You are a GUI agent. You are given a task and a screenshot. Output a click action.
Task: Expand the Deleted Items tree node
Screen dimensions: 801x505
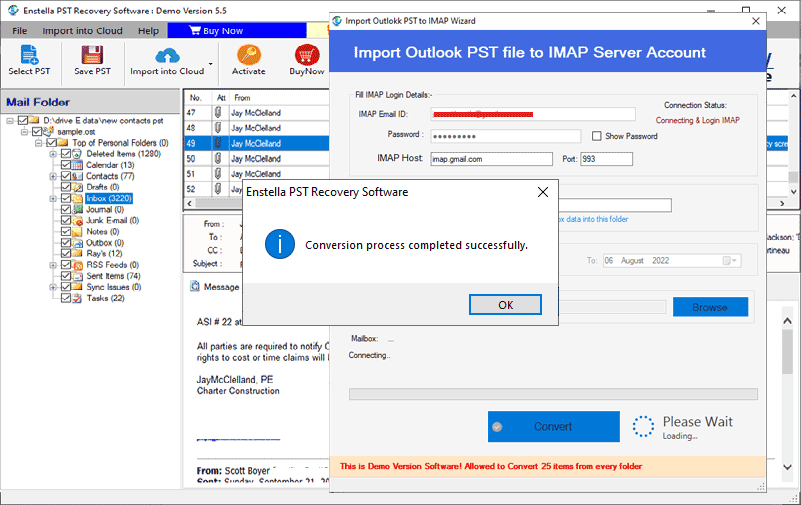(x=53, y=154)
